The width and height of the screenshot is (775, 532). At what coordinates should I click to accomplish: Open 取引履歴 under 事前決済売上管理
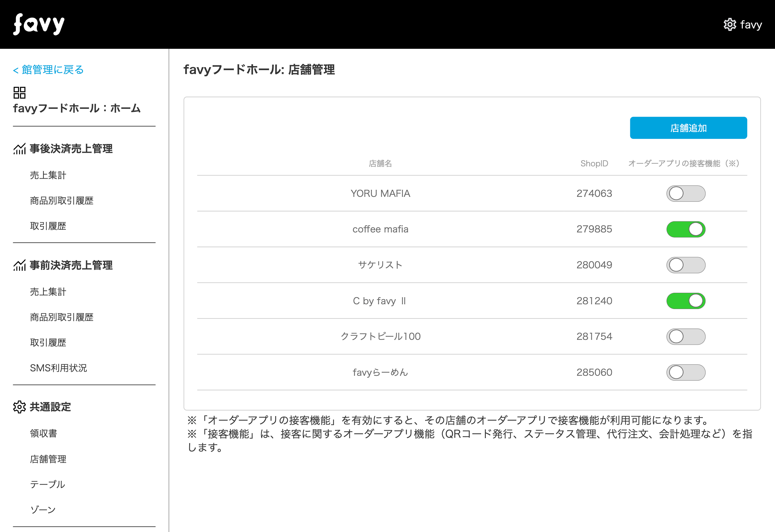point(48,343)
